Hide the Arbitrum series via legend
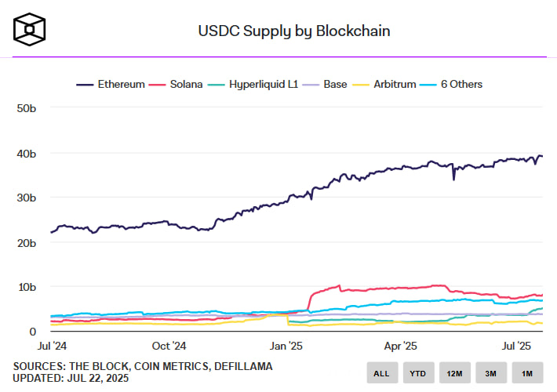 point(386,84)
